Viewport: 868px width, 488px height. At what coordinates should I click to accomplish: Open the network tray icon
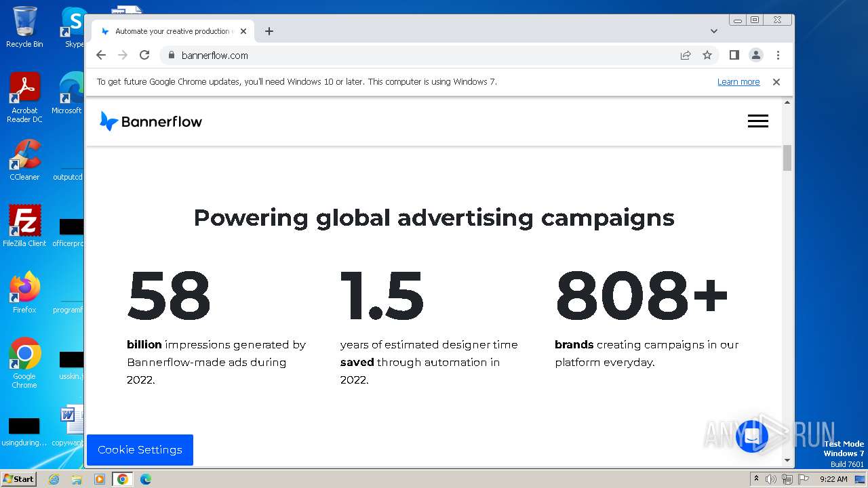[x=787, y=479]
